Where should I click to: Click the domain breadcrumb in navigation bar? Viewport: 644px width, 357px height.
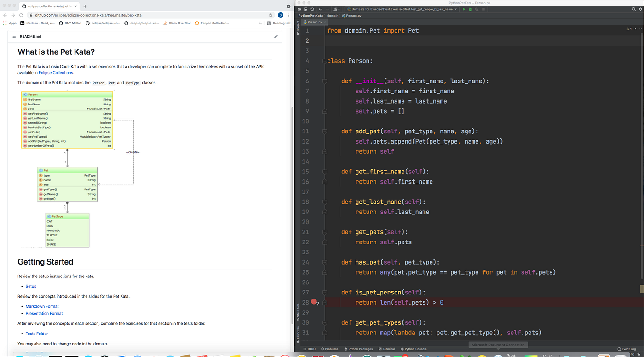(x=333, y=16)
